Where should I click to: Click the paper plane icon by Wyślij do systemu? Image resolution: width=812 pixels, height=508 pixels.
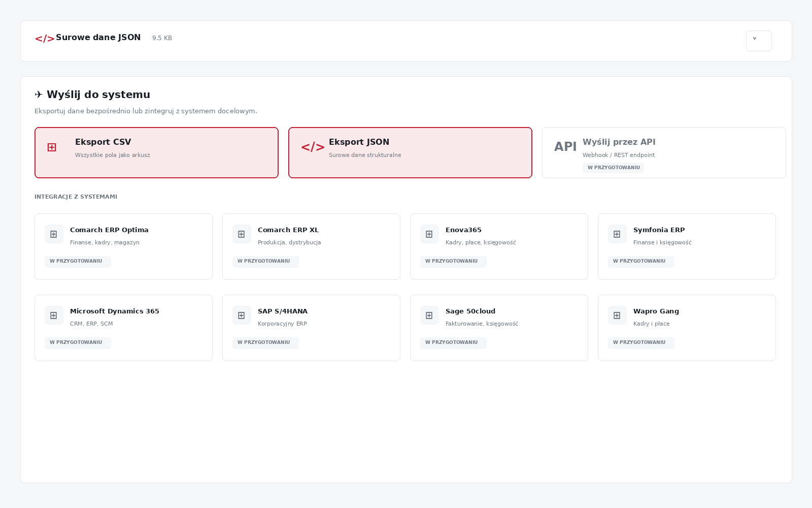(39, 94)
